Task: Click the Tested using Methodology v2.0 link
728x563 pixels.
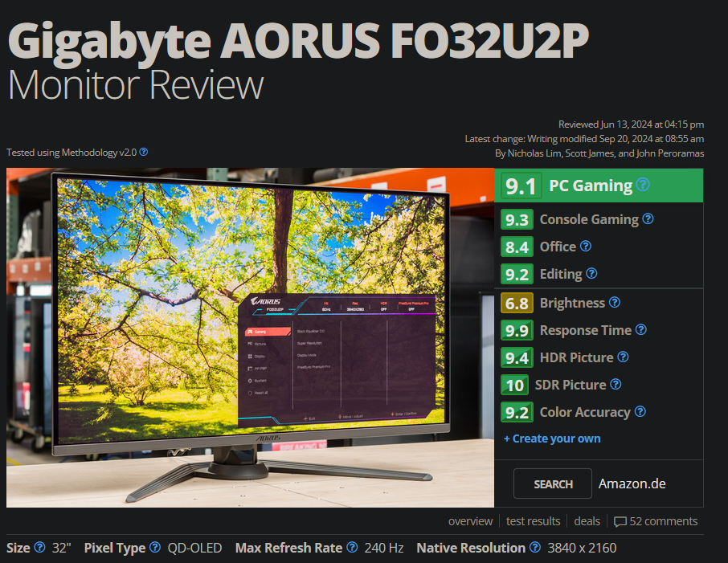Action: 72,153
